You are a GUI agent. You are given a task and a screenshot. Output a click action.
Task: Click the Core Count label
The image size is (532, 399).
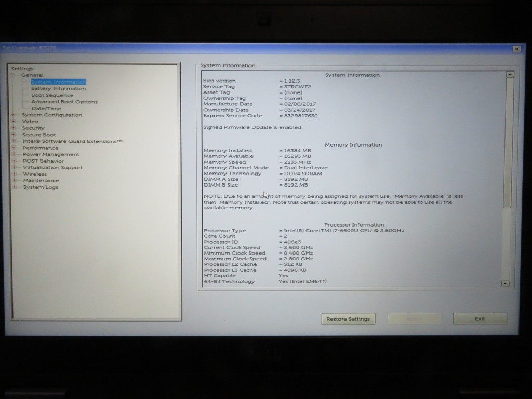coord(220,236)
